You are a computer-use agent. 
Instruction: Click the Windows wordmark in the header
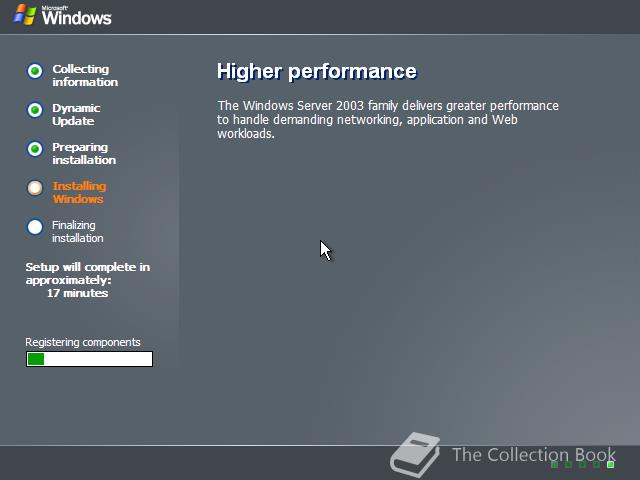pyautogui.click(x=76, y=18)
